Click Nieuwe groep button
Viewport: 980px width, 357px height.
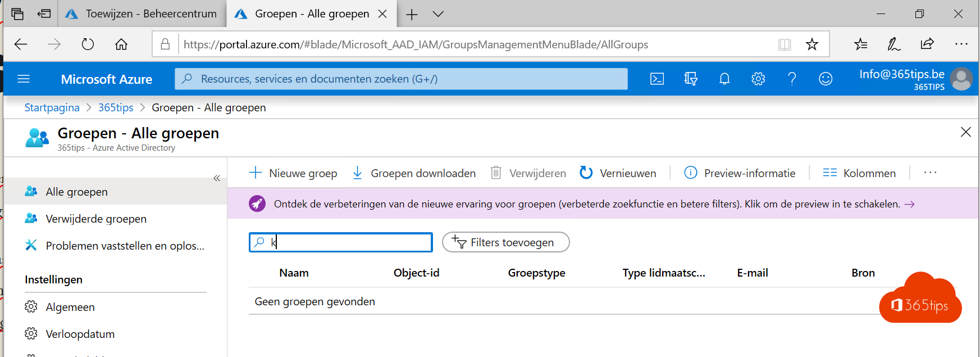293,173
